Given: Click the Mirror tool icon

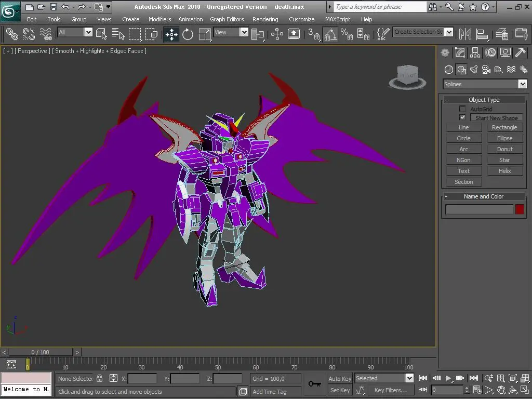Looking at the screenshot, I should pos(465,34).
